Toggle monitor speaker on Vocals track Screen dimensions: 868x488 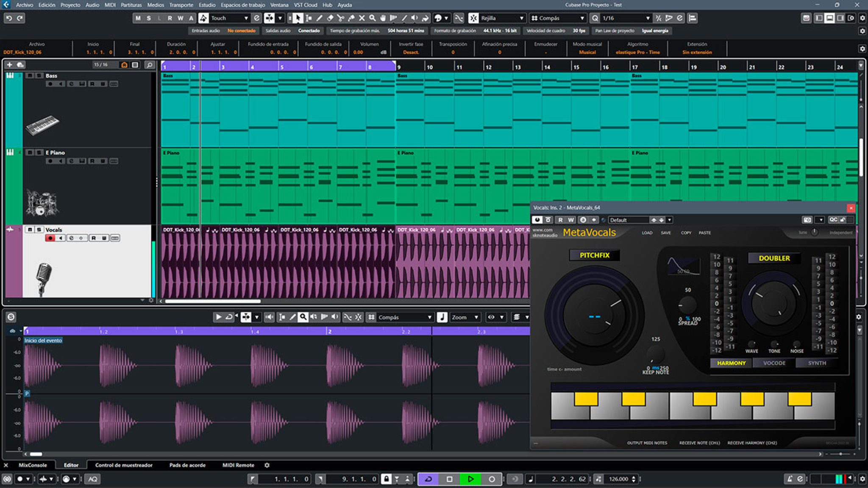(x=61, y=238)
